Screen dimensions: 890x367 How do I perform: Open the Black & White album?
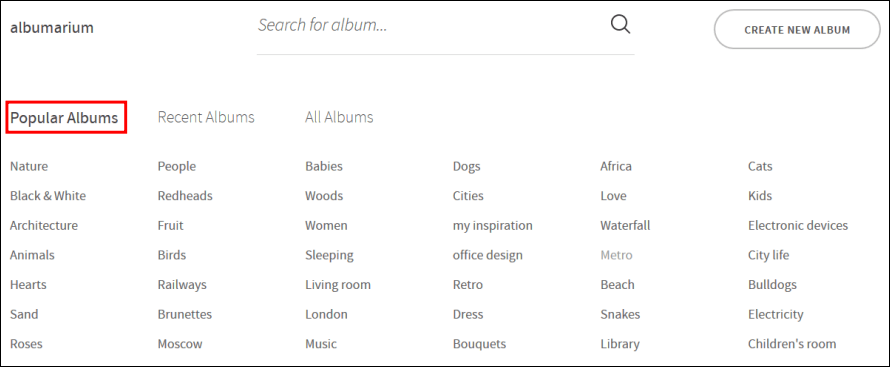(48, 196)
